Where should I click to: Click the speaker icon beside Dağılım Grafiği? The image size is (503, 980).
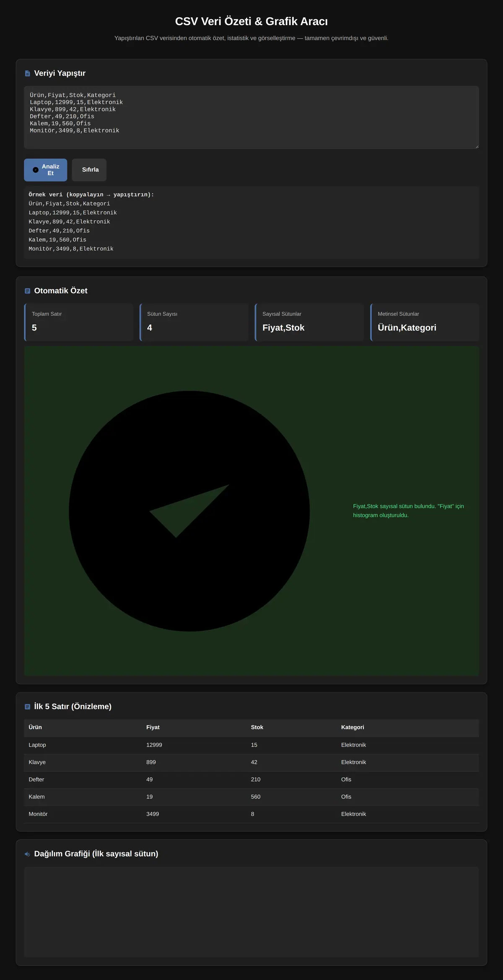pos(27,854)
